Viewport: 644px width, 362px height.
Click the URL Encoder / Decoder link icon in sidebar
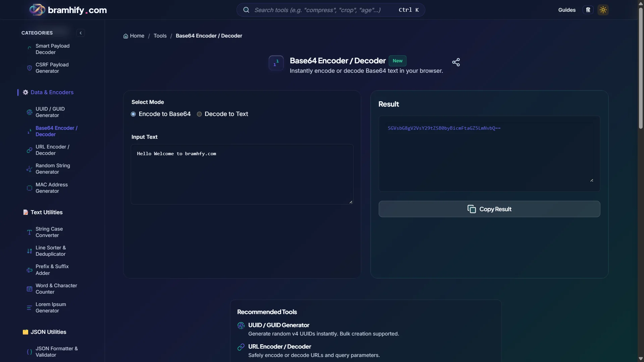click(x=30, y=150)
